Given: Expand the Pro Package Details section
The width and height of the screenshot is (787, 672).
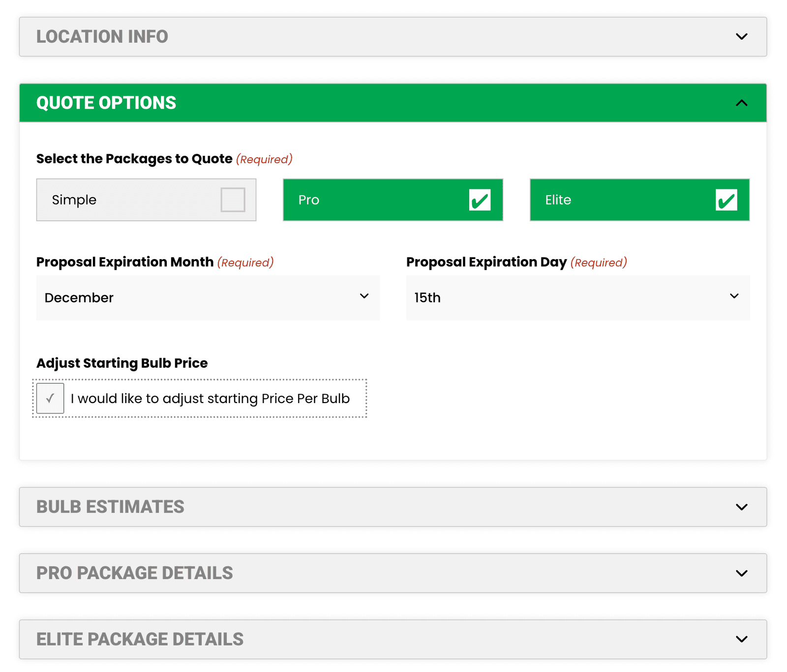Looking at the screenshot, I should (x=393, y=573).
